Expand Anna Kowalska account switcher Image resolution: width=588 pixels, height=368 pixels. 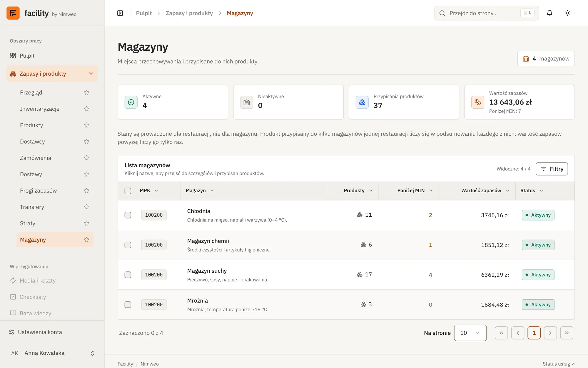pyautogui.click(x=93, y=353)
